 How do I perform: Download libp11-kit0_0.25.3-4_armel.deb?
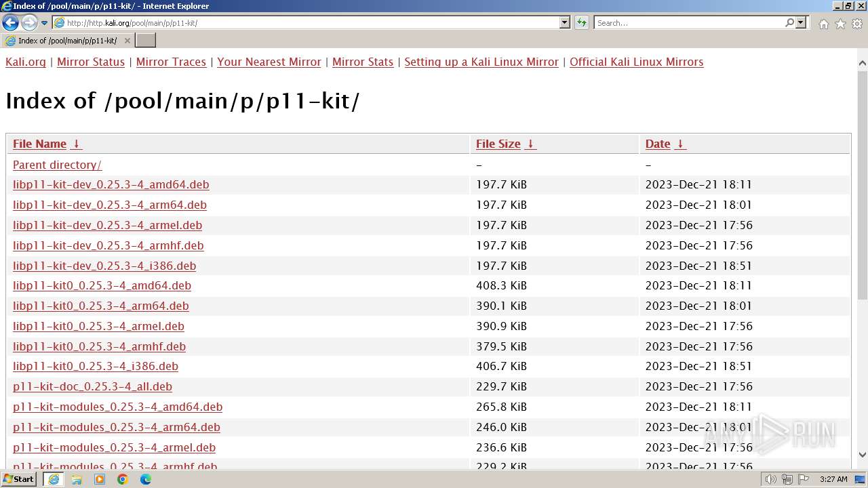tap(98, 326)
